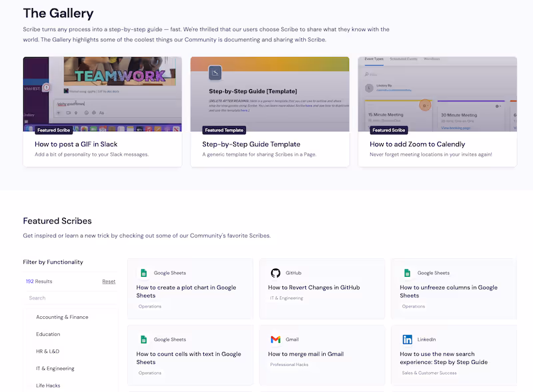The image size is (533, 392).
Task: Click 'Operations' tag on count cells card
Action: click(x=150, y=373)
